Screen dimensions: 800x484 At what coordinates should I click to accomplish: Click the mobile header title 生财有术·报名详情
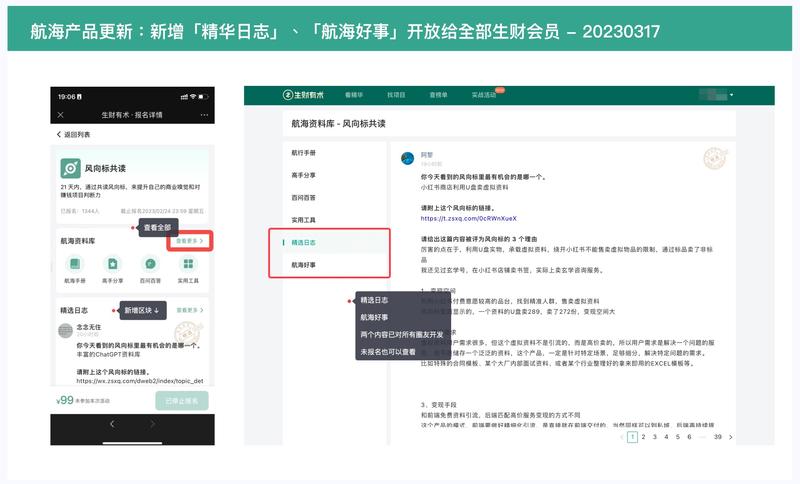point(132,115)
